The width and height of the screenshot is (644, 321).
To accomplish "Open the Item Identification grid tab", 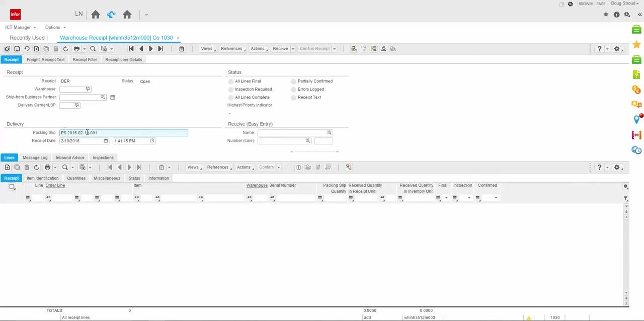I will point(43,178).
